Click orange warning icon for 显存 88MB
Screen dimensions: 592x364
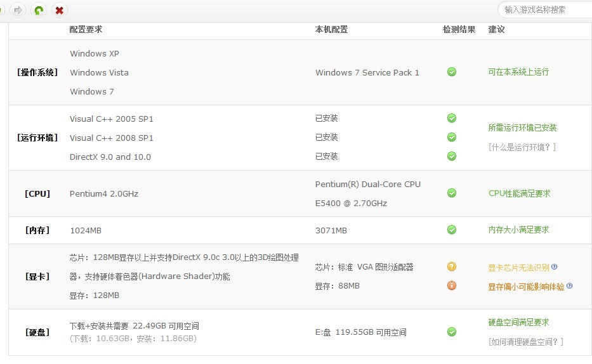(x=452, y=285)
